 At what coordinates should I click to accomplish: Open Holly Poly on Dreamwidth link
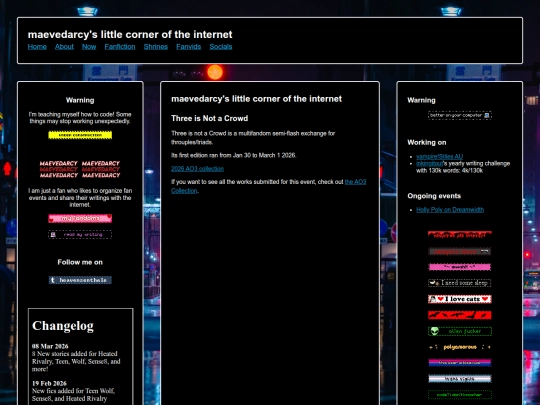click(450, 210)
